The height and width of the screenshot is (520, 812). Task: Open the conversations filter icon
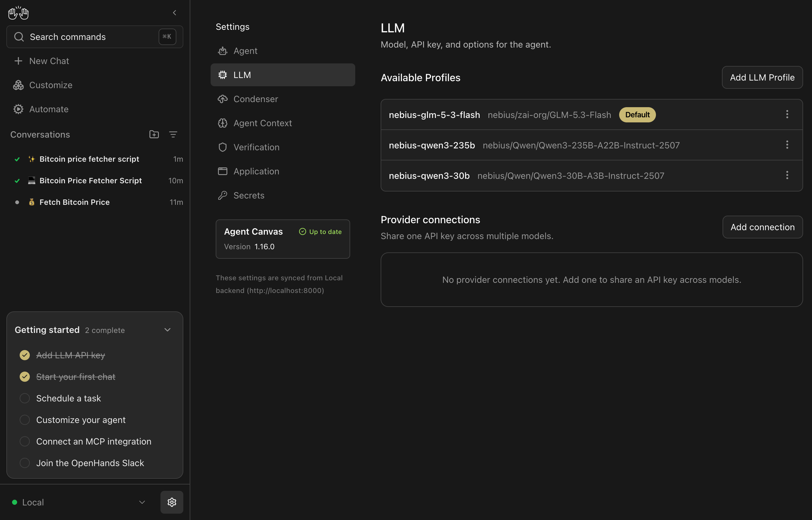(x=173, y=134)
